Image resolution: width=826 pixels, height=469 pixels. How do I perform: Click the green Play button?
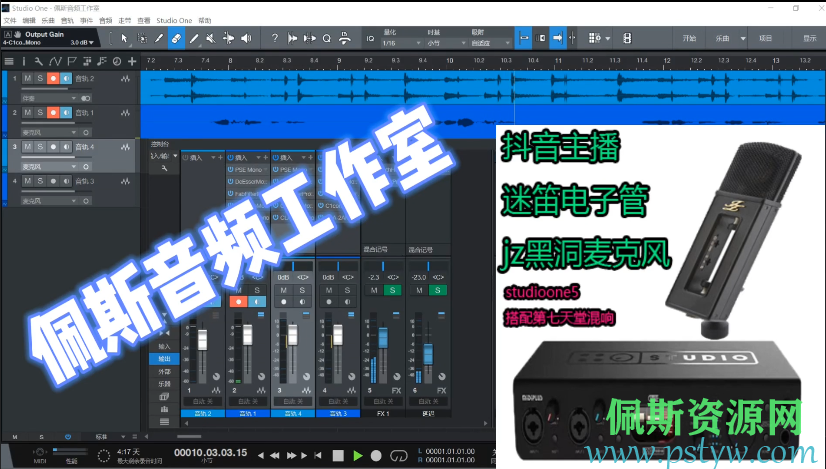(358, 455)
